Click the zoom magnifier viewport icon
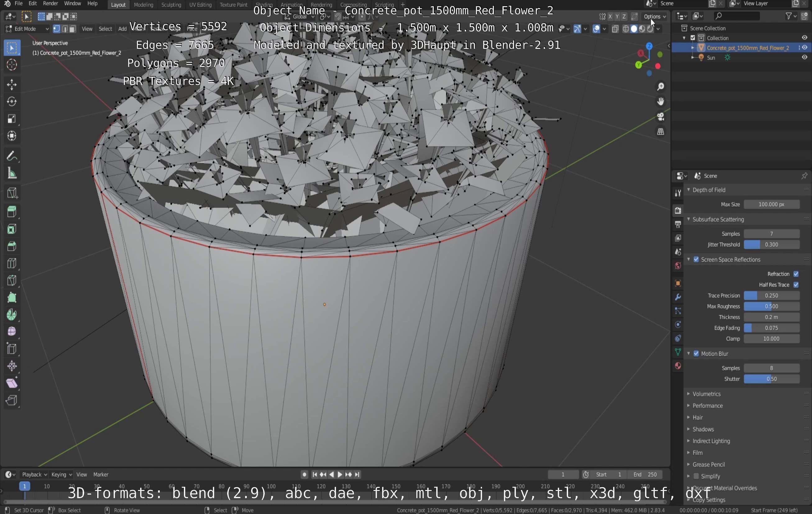 click(x=660, y=87)
